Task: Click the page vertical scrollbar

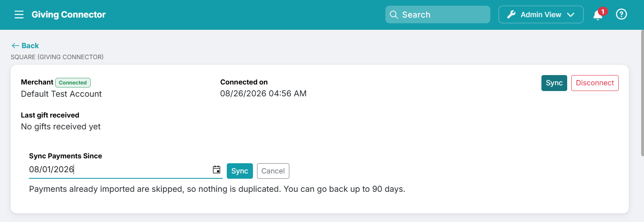Action: pyautogui.click(x=642, y=93)
